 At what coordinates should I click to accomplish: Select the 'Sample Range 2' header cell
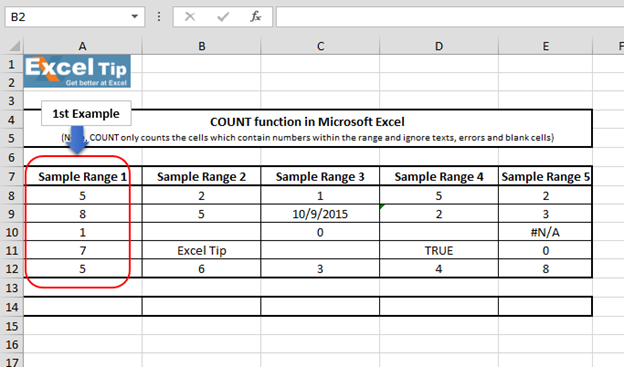201,176
